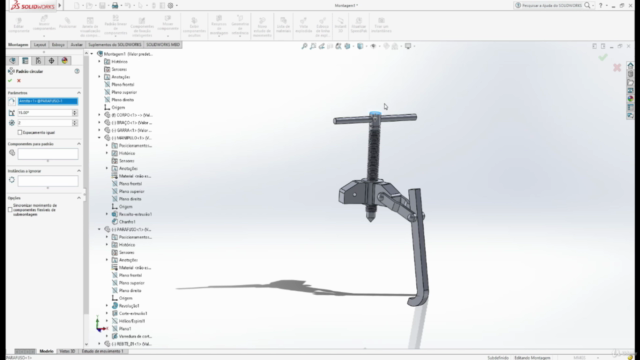Expand the Histórico node under Montagem1
Screen dimensions: 640x360
(99, 62)
